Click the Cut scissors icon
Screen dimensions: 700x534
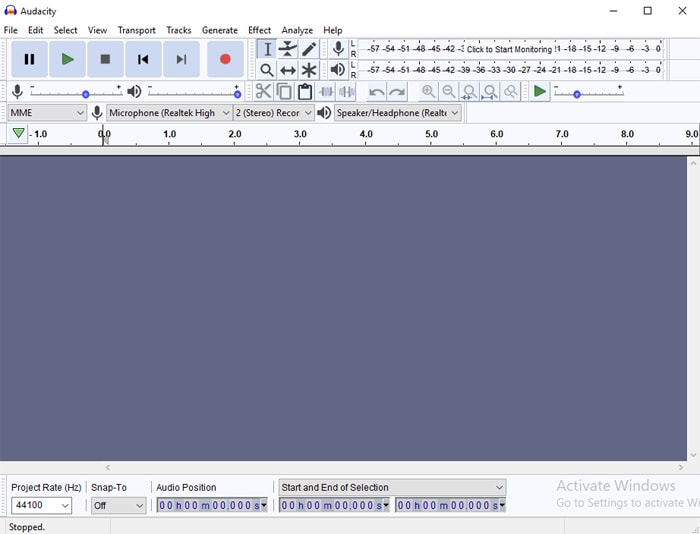coord(263,92)
